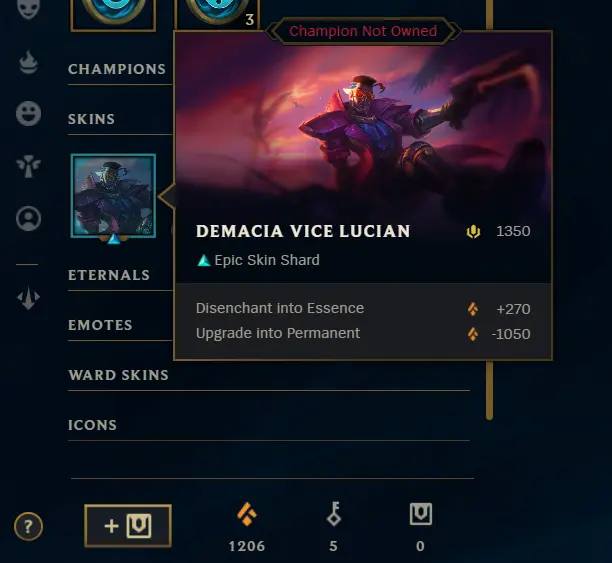Click the profile avatar sidebar icon
Image resolution: width=612 pixels, height=563 pixels.
[x=28, y=219]
